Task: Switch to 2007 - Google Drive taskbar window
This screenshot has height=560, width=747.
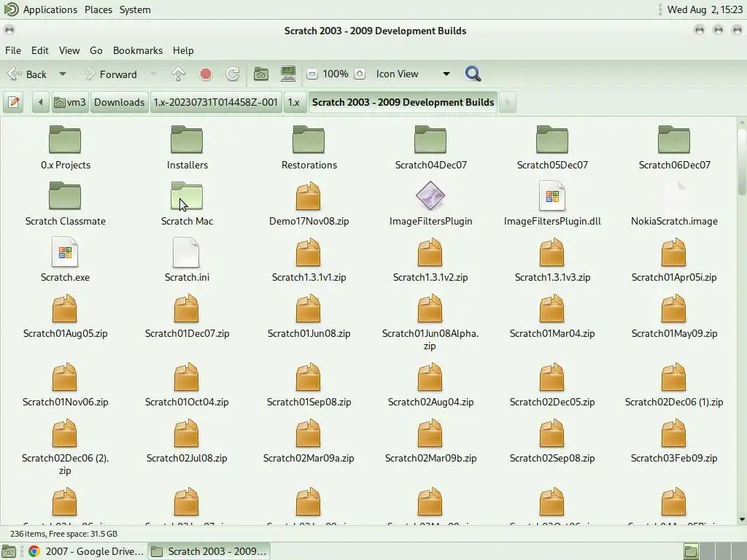Action: (x=86, y=551)
